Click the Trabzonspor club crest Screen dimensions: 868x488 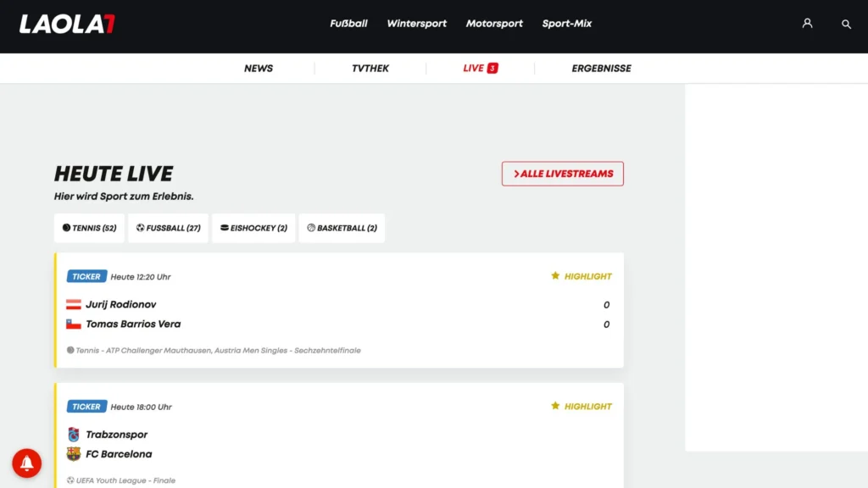pyautogui.click(x=75, y=434)
